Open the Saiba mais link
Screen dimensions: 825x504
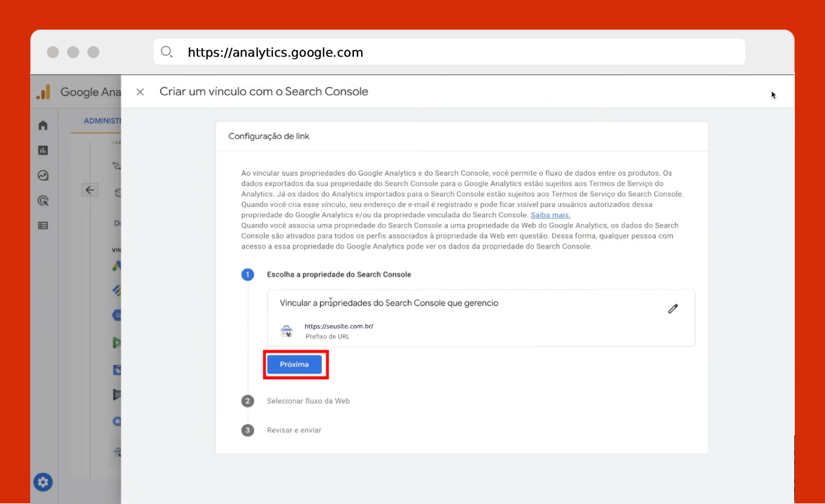pos(550,215)
